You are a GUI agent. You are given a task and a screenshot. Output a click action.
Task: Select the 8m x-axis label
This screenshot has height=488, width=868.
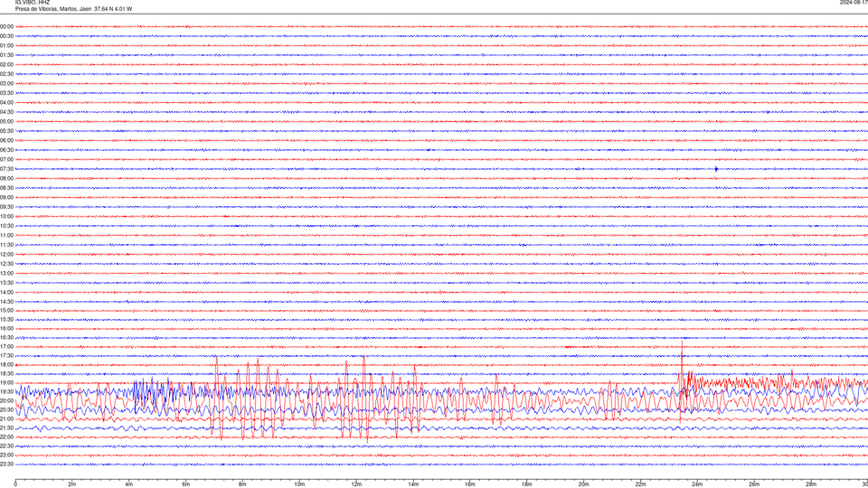point(242,484)
